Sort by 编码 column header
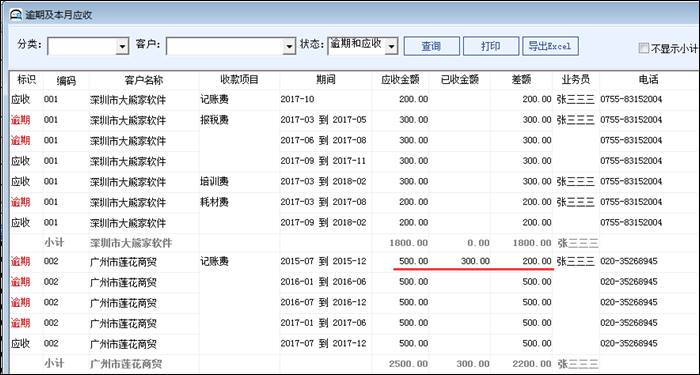 [x=66, y=80]
